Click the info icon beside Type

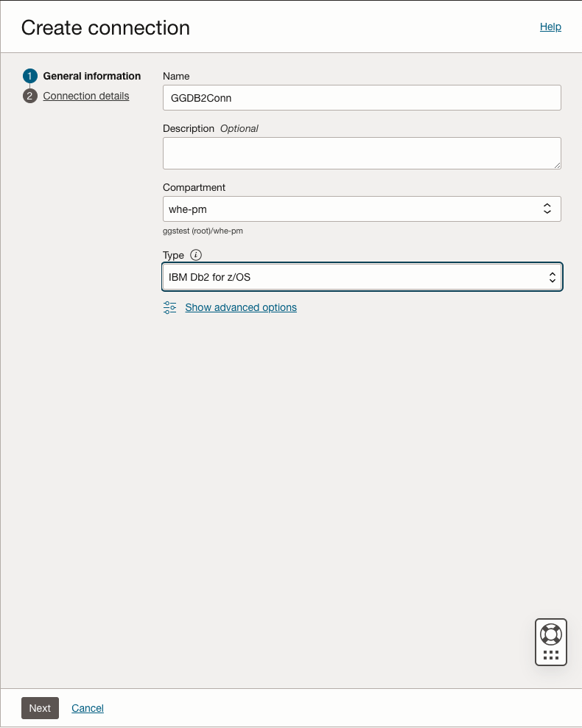pos(196,255)
